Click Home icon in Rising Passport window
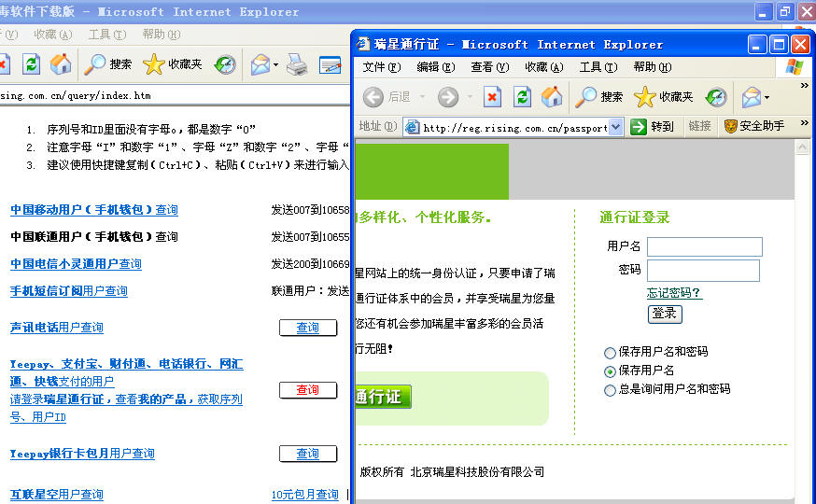816x504 pixels. coord(552,97)
